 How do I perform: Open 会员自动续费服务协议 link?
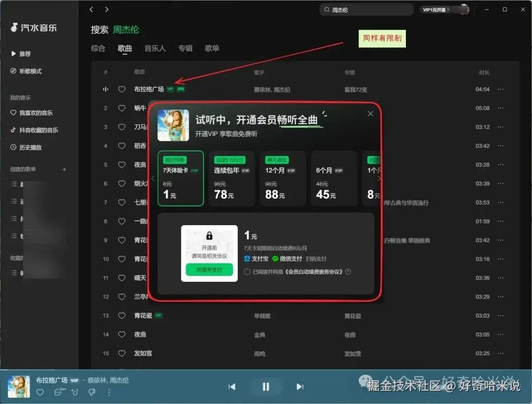314,271
